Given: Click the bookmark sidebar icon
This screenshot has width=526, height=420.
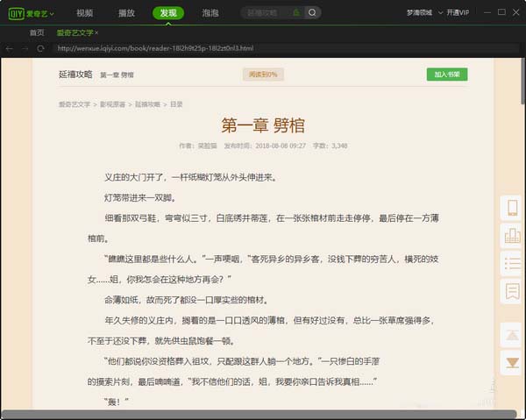Looking at the screenshot, I should [512, 291].
